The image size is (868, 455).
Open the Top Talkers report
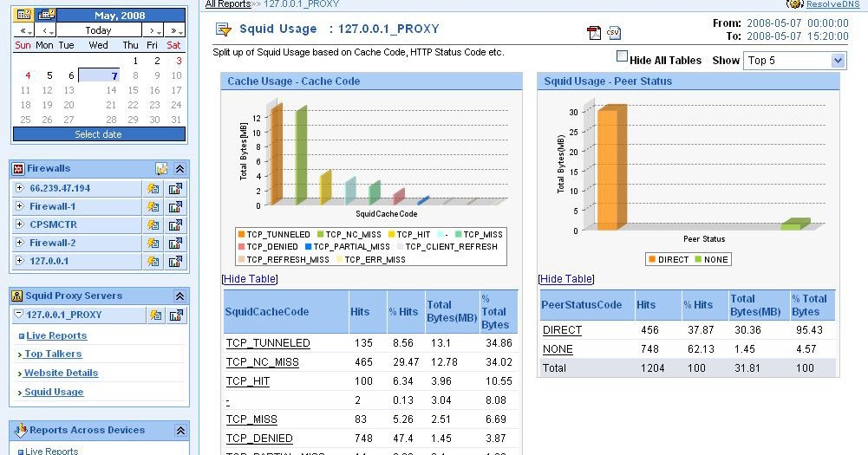(53, 354)
